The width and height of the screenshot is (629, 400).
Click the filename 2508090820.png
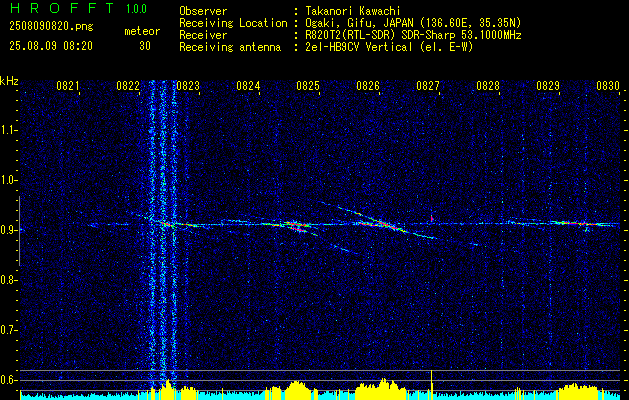pos(51,26)
